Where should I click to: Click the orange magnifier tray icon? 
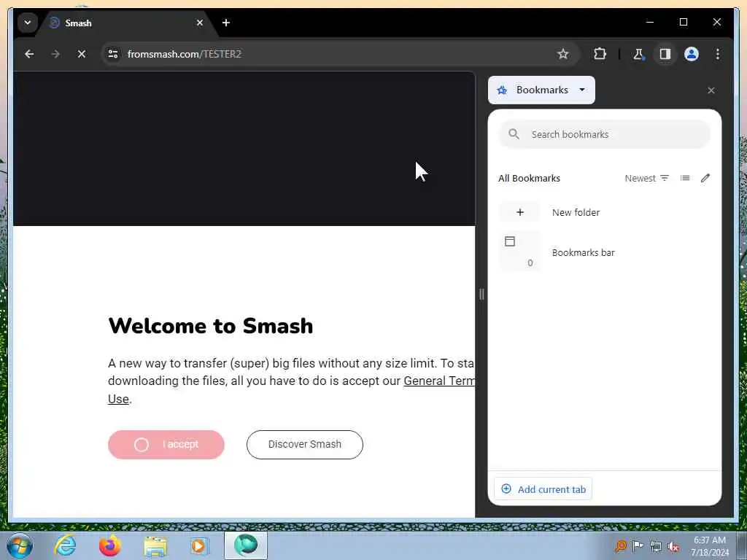[x=621, y=546]
